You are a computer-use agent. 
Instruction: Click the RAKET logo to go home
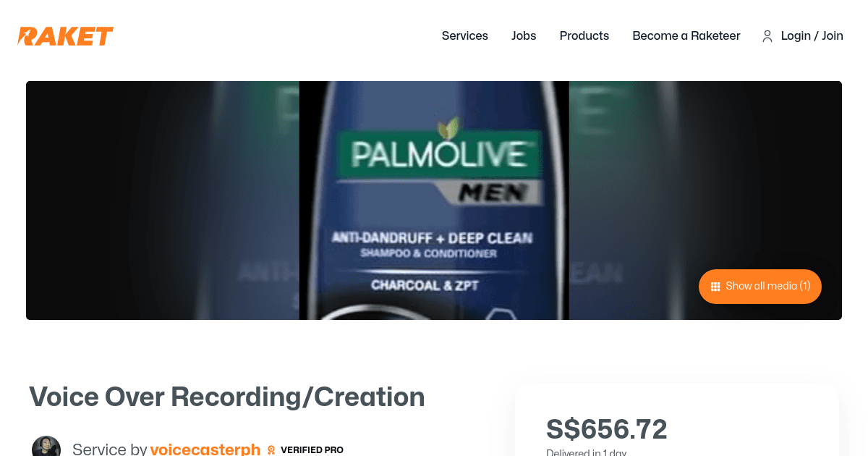tap(66, 36)
